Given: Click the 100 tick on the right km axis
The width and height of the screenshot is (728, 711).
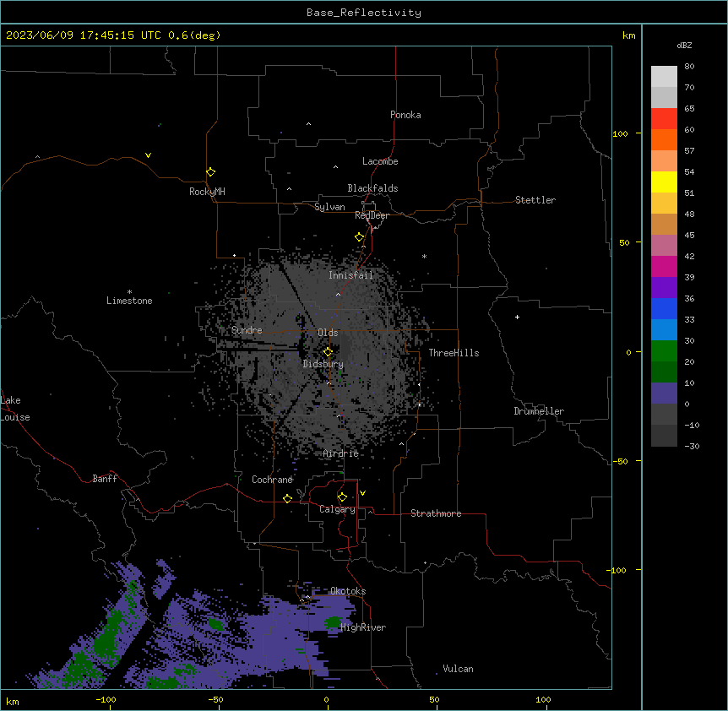Looking at the screenshot, I should click(x=620, y=133).
